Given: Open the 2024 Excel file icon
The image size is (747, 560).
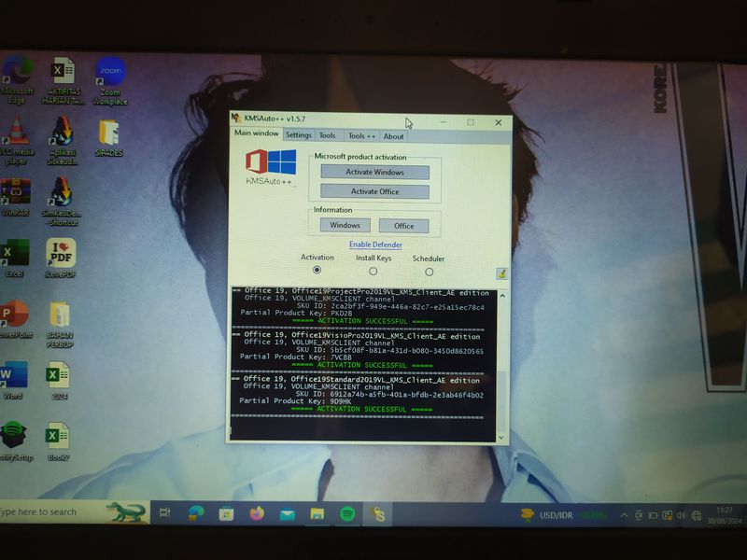Looking at the screenshot, I should coord(59,377).
